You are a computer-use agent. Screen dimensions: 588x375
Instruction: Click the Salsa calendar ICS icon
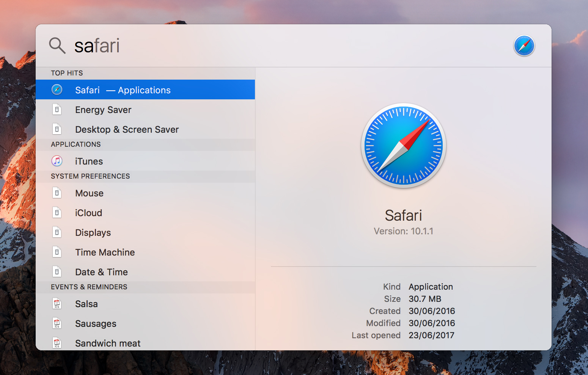57,304
